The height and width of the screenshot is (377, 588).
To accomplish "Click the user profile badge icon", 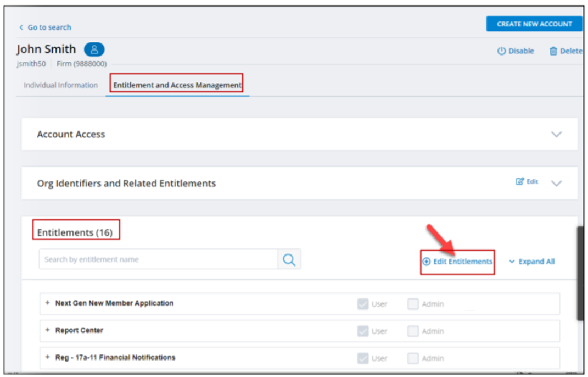I will [x=94, y=49].
